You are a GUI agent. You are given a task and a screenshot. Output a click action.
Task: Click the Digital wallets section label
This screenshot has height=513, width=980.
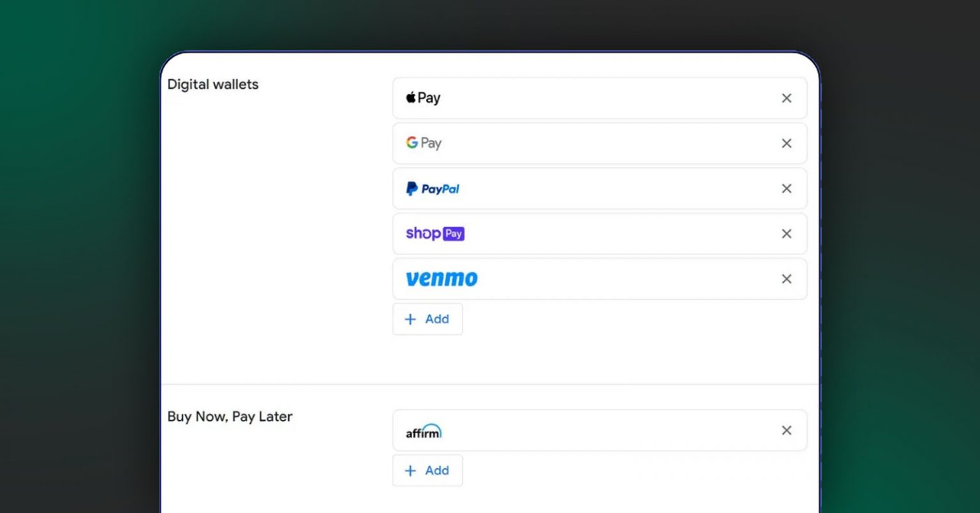click(x=213, y=84)
